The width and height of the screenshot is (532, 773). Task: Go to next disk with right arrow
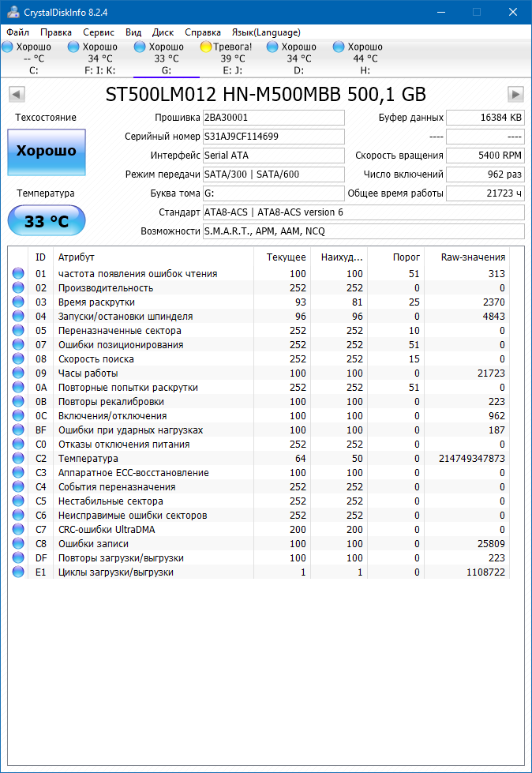click(515, 95)
